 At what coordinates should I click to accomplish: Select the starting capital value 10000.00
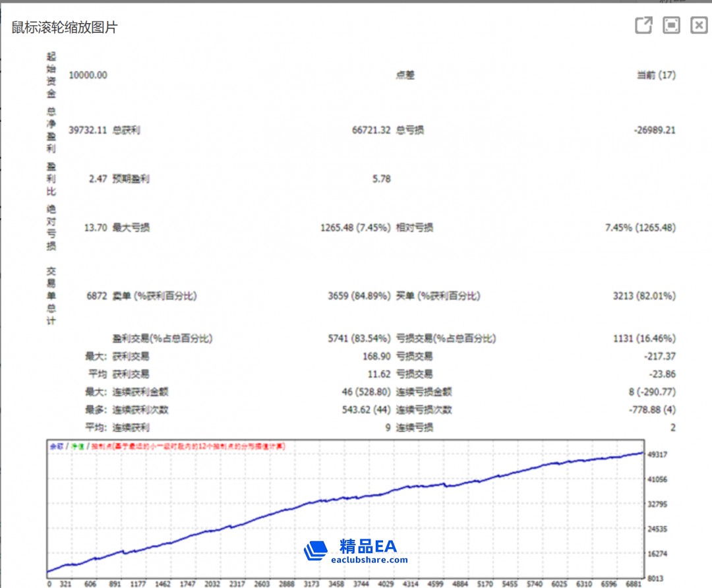[88, 75]
